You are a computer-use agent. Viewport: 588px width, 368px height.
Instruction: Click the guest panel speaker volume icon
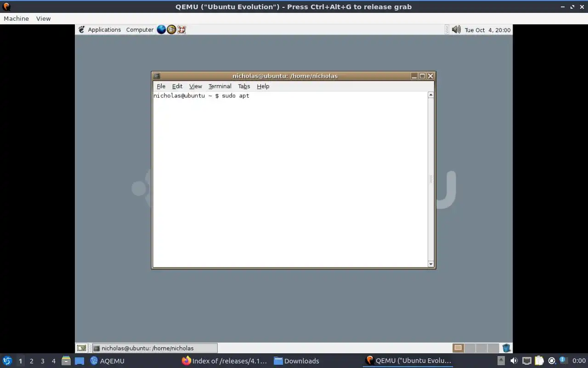point(456,29)
